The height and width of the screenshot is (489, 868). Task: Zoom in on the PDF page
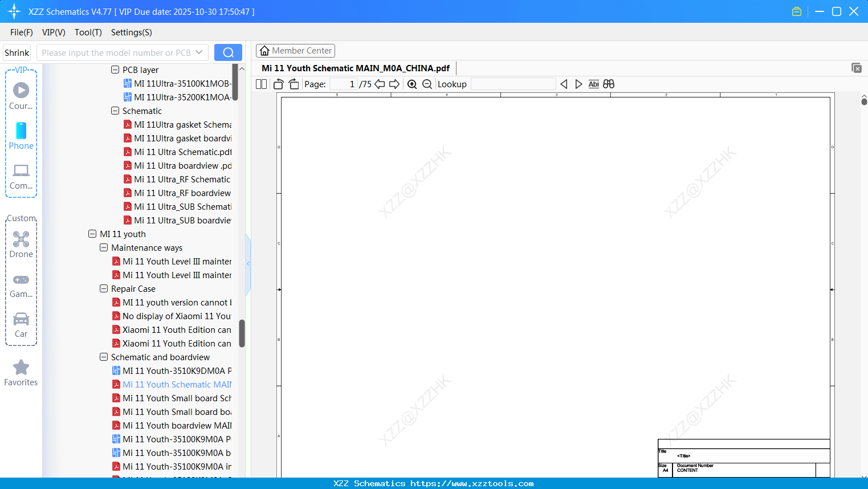[411, 84]
